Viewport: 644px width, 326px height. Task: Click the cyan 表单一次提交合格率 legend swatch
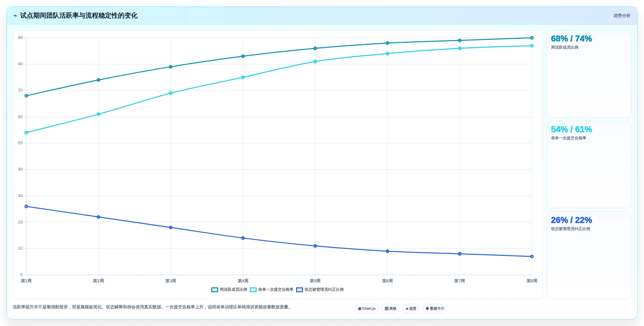tap(253, 290)
